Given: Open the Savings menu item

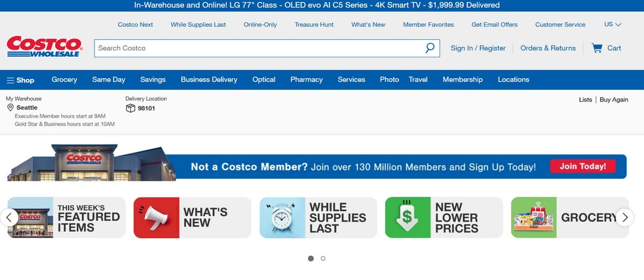Looking at the screenshot, I should tap(153, 79).
